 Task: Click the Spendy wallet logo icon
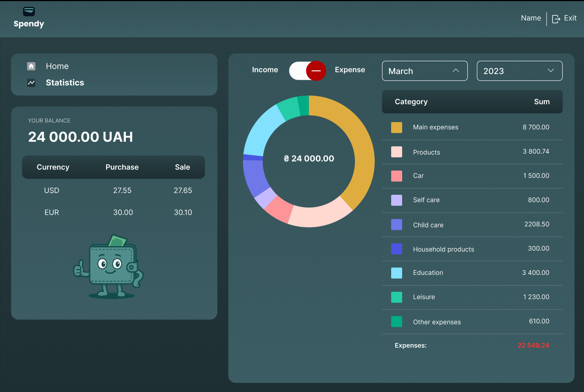coord(29,12)
